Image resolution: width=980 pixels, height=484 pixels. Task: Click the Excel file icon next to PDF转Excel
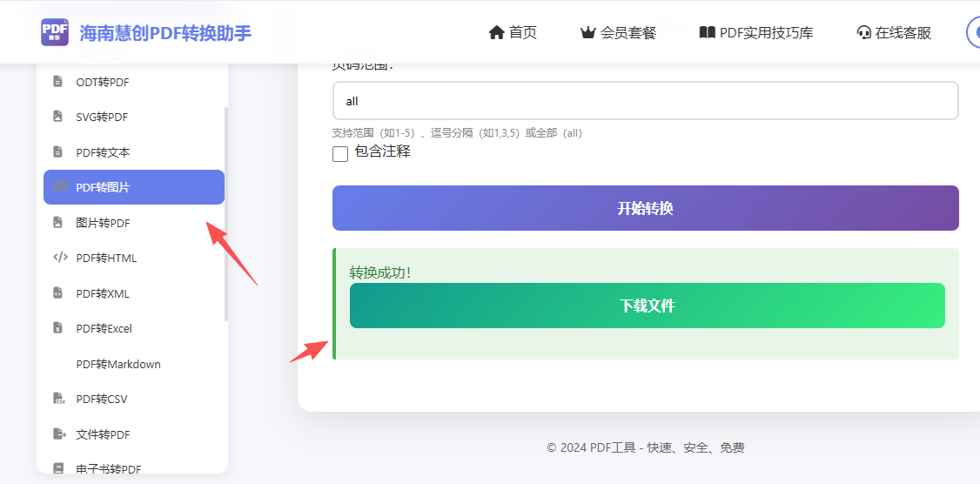pos(58,327)
